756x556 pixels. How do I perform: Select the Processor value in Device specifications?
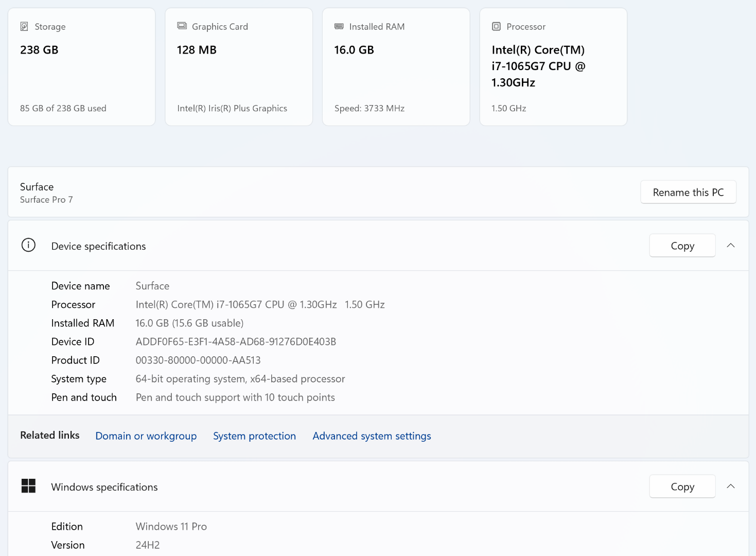click(260, 305)
